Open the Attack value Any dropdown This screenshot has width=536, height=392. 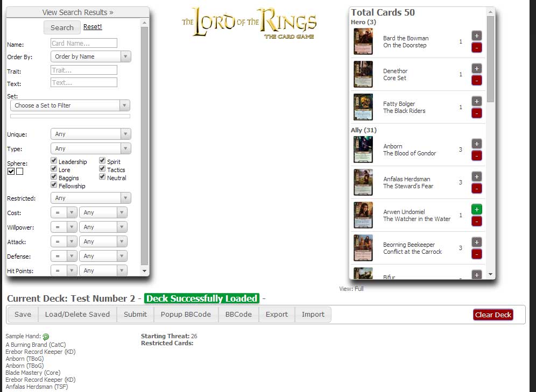coord(103,242)
